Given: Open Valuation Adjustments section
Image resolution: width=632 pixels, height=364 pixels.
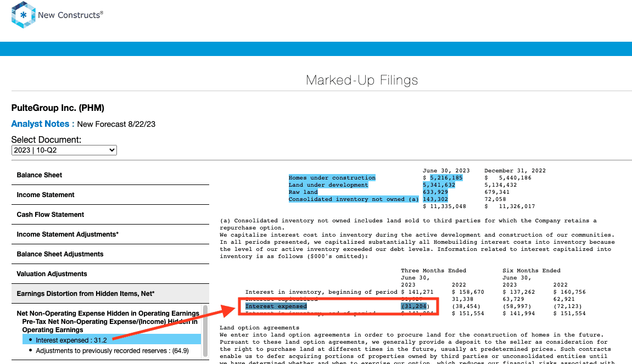Looking at the screenshot, I should tap(110, 274).
